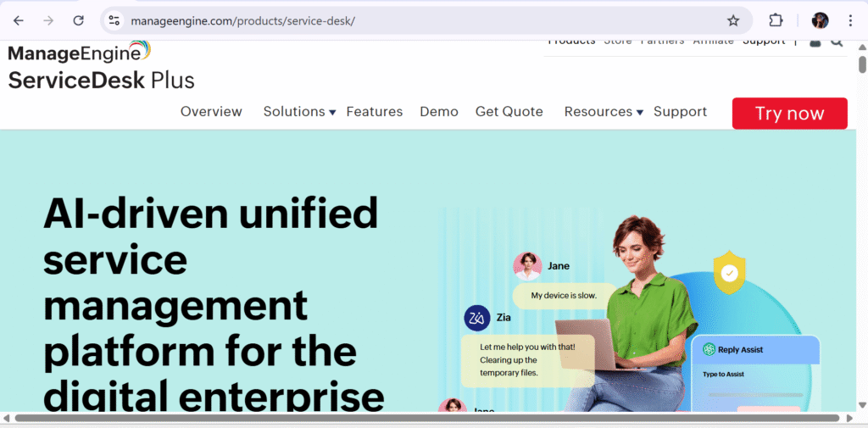Click the horizontal scrollbar left arrow
This screenshot has width=868, height=428.
pyautogui.click(x=7, y=418)
